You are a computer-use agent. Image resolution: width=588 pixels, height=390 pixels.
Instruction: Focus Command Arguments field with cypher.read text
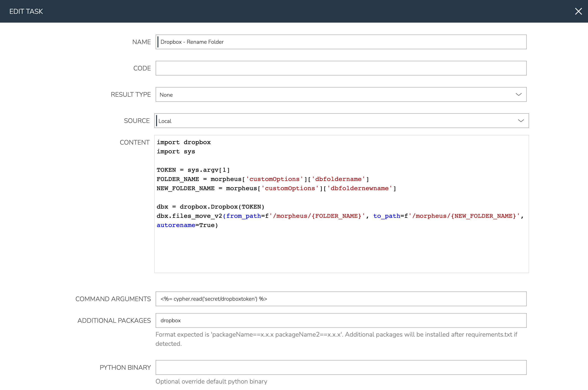pyautogui.click(x=341, y=299)
